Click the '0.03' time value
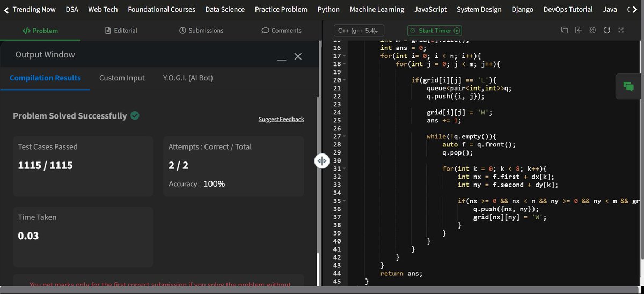Screen dimensions: 644x294 coord(28,236)
